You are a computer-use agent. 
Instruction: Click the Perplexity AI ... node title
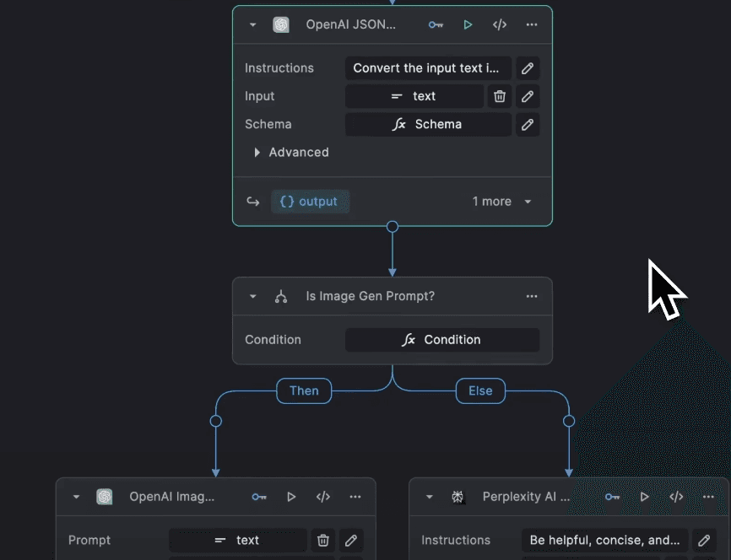526,497
